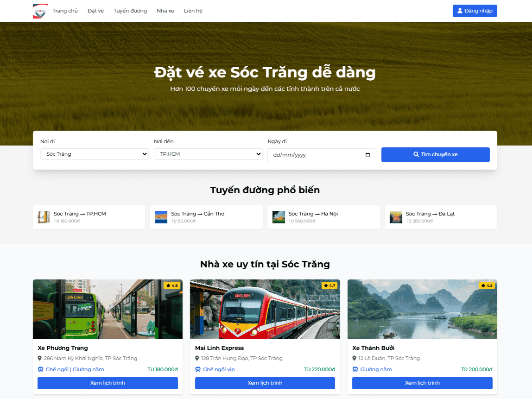The image size is (532, 399).
Task: Click the Ngày đi date input field
Action: [315, 155]
